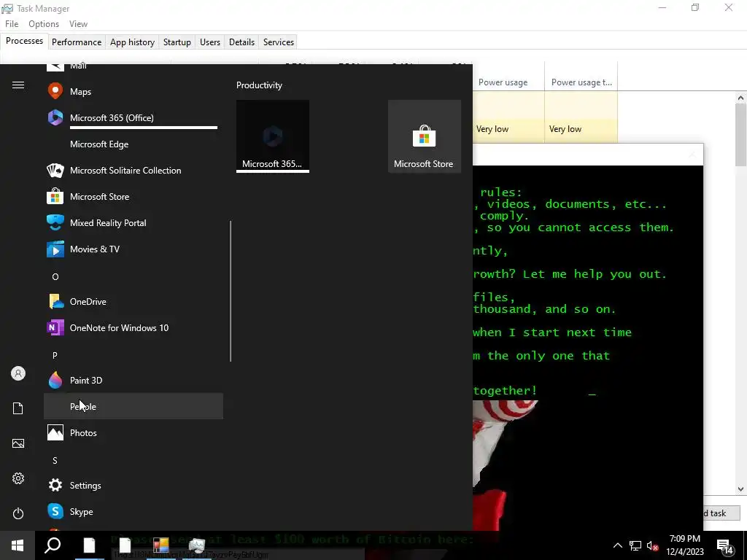
Task: Open Task Manager Options menu
Action: pyautogui.click(x=43, y=24)
